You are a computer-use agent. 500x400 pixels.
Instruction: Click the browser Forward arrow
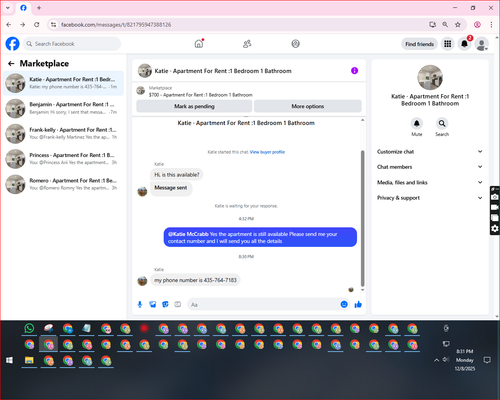coord(22,25)
